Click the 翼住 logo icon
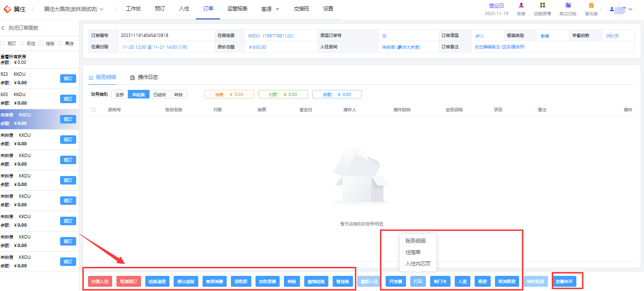This screenshot has height=291, width=644. pyautogui.click(x=7, y=9)
